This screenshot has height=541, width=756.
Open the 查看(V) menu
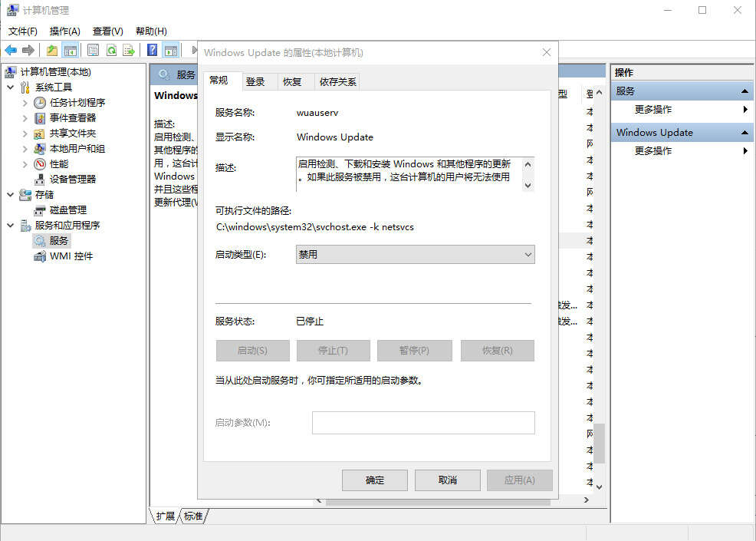click(108, 31)
